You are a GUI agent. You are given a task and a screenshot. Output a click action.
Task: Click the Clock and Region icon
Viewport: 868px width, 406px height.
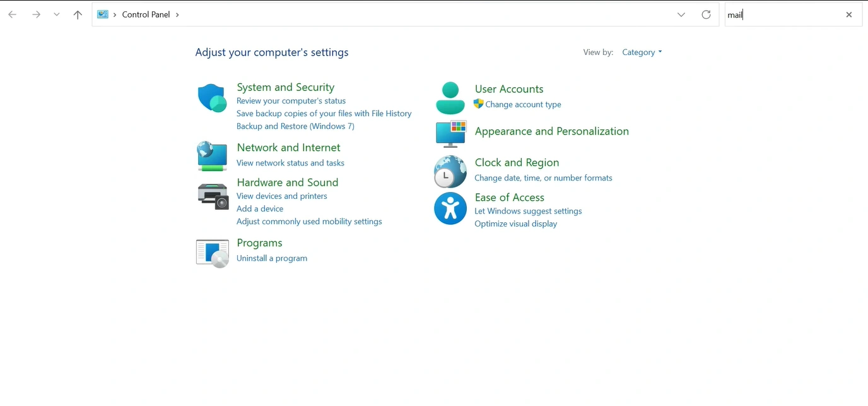(x=450, y=171)
